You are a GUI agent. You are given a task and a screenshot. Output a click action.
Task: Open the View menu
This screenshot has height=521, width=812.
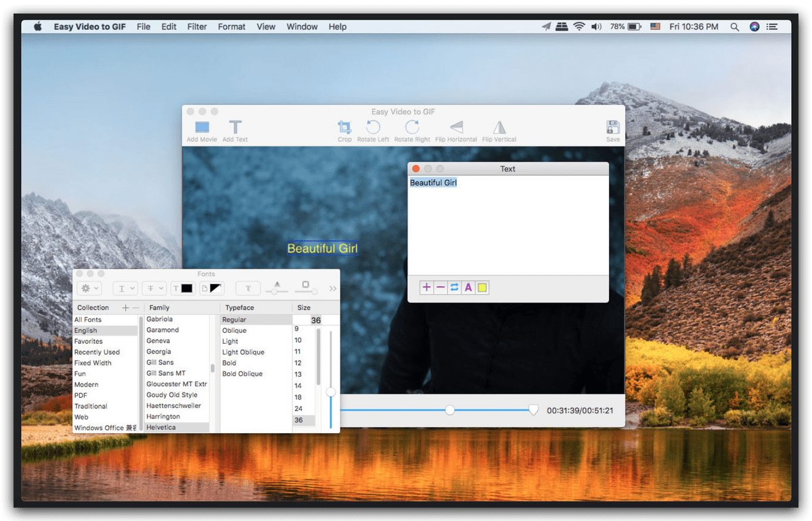(266, 26)
